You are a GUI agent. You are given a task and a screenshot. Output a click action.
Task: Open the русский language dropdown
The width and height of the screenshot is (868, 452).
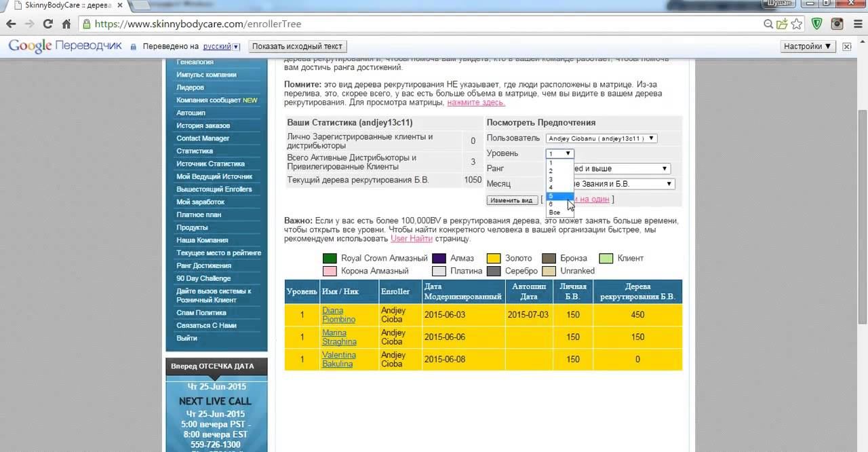221,47
